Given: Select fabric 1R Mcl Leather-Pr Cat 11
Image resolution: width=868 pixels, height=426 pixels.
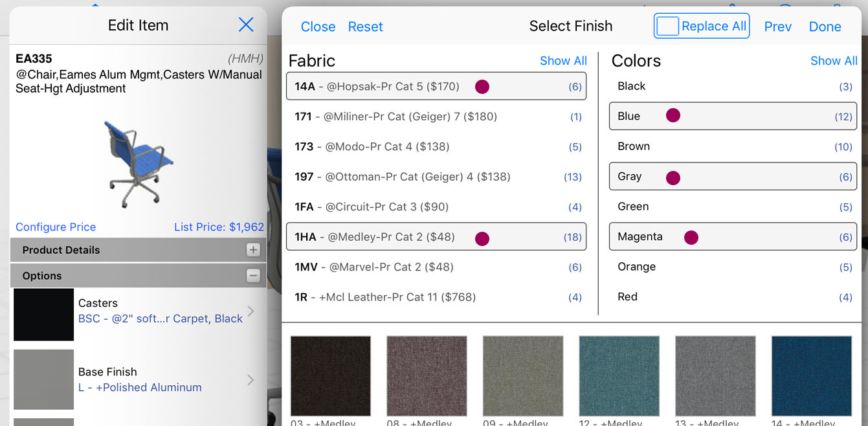Looking at the screenshot, I should pyautogui.click(x=436, y=297).
